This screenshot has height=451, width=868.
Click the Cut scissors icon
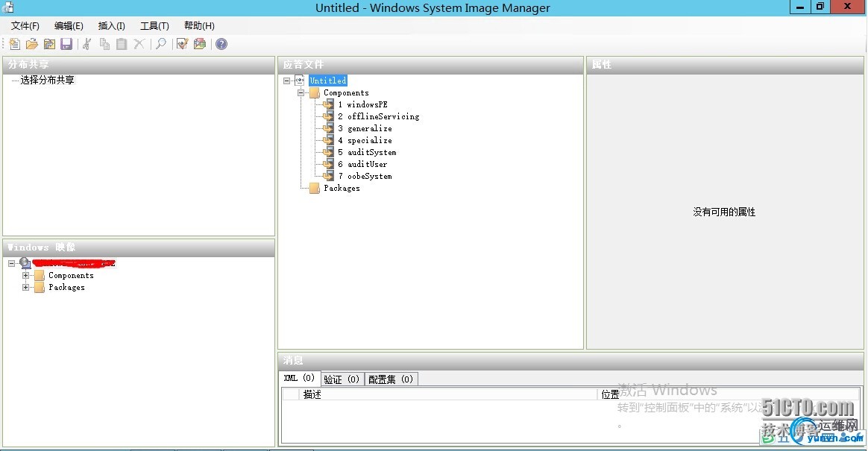87,44
